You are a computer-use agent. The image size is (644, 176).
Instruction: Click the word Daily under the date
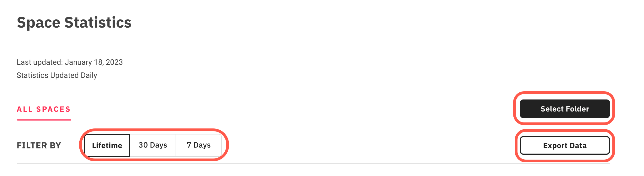pyautogui.click(x=89, y=75)
